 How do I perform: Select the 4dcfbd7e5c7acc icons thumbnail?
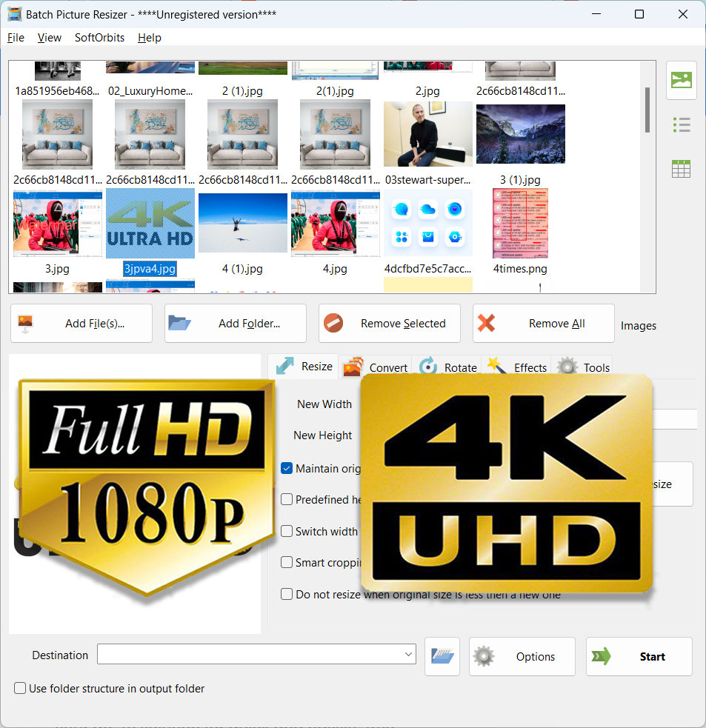pyautogui.click(x=427, y=223)
